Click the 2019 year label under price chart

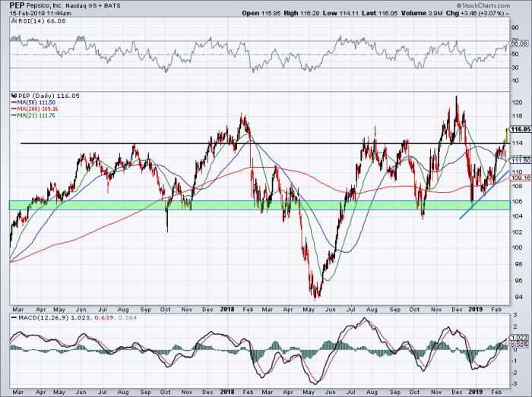[x=475, y=309]
